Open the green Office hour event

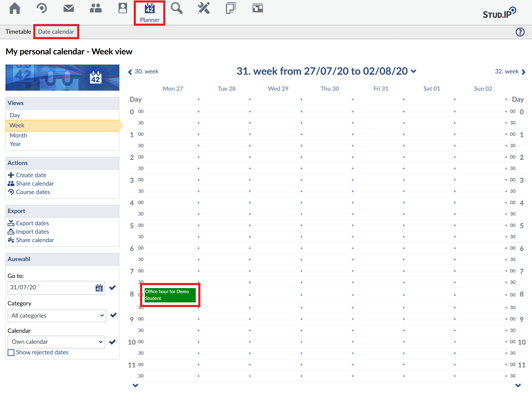coord(170,295)
